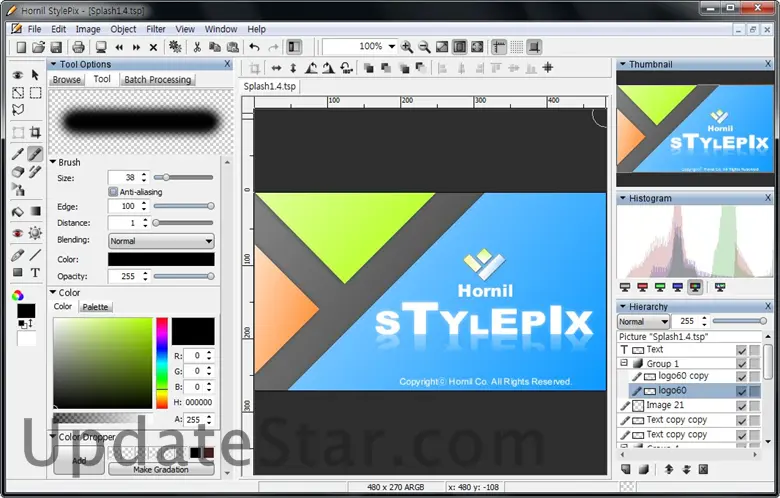The height and width of the screenshot is (498, 780).
Task: Select the Text tool
Action: pyautogui.click(x=35, y=273)
